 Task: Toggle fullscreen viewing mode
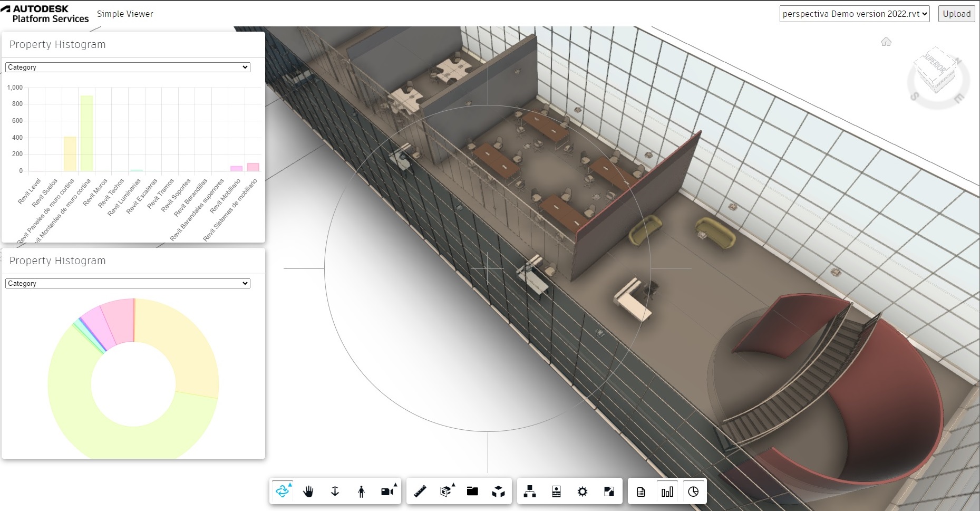tap(609, 491)
